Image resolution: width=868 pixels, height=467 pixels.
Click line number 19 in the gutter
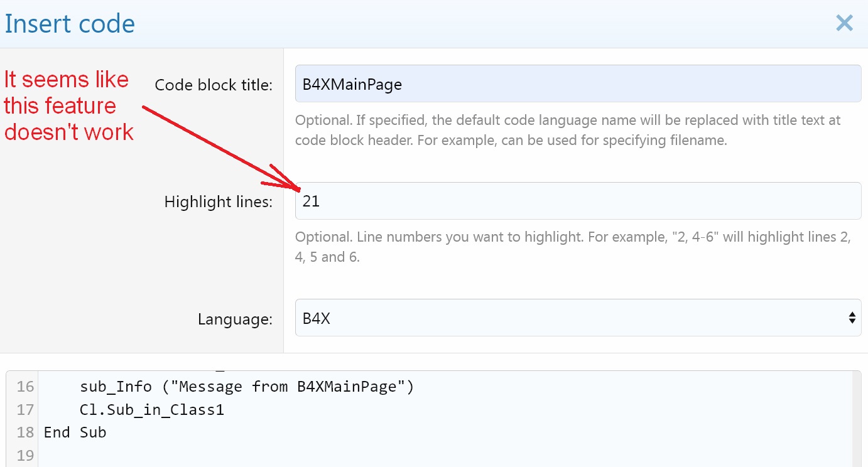[25, 455]
